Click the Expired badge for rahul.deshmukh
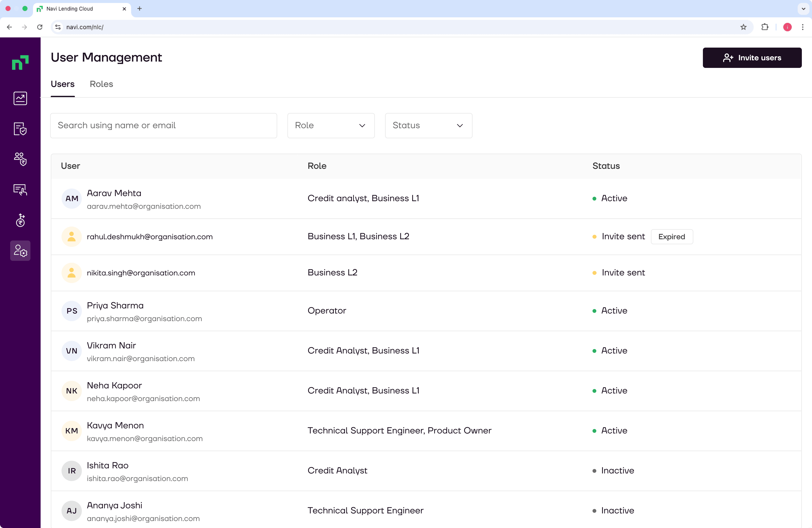Viewport: 812px width, 528px height. [x=671, y=236]
